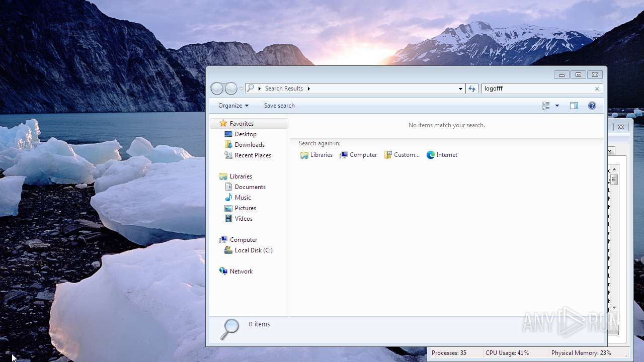This screenshot has width=644, height=362.
Task: Click Save search
Action: [x=279, y=106]
